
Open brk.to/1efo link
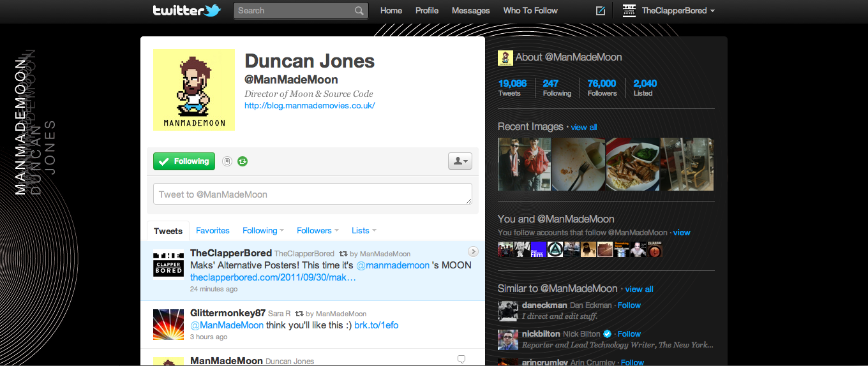377,325
